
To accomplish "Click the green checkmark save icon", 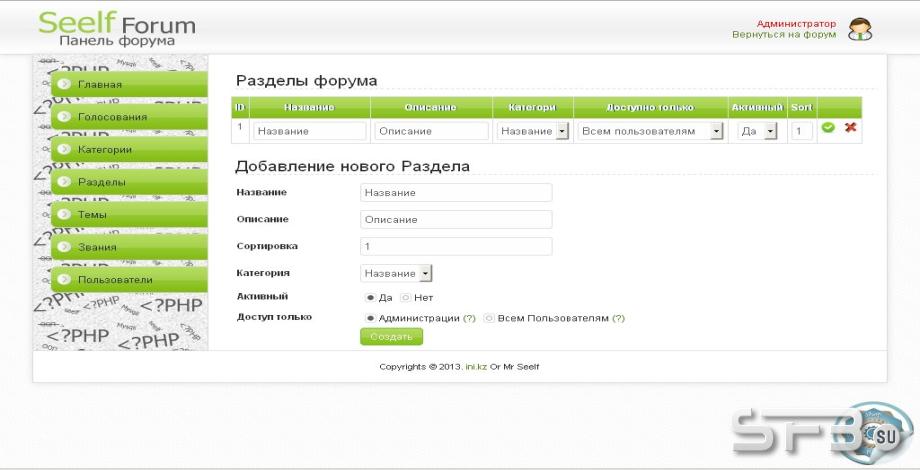I will [x=828, y=127].
